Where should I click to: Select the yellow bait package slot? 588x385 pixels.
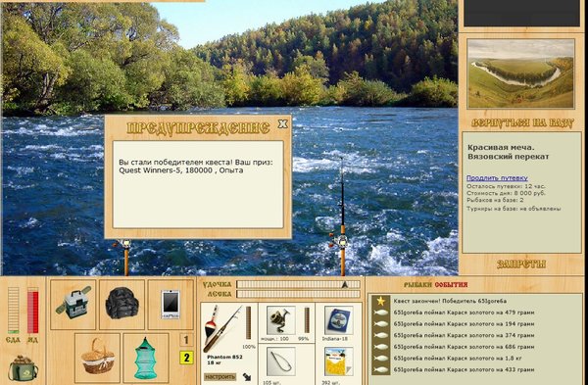339,361
